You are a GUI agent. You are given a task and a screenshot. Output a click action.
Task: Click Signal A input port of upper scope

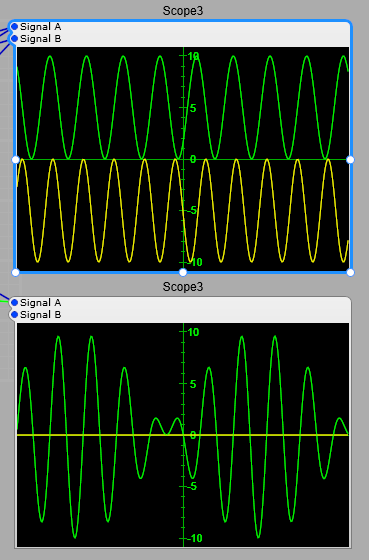click(x=14, y=27)
